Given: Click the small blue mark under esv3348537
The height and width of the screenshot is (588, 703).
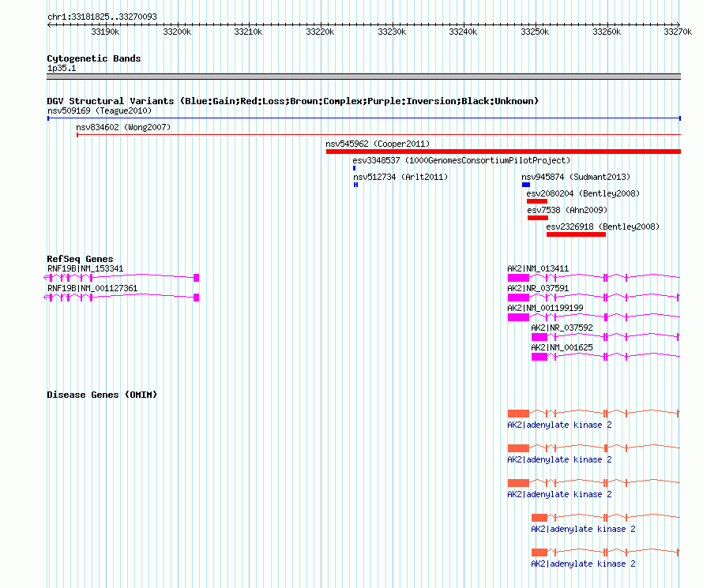Looking at the screenshot, I should 354,168.
